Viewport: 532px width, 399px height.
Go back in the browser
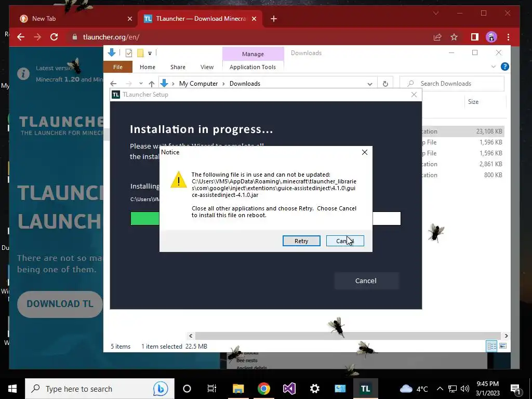click(21, 37)
